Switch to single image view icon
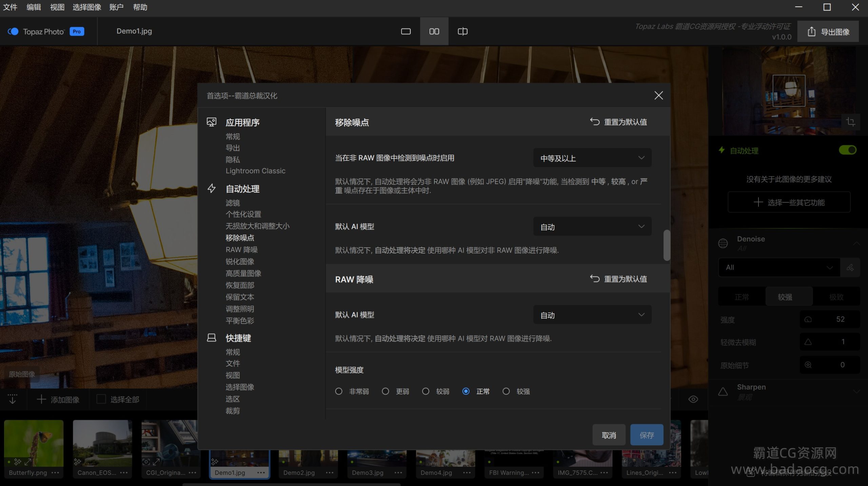 click(406, 32)
